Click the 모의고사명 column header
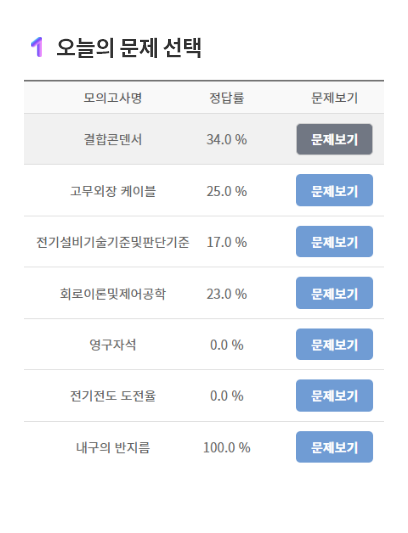This screenshot has width=408, height=533. [113, 98]
